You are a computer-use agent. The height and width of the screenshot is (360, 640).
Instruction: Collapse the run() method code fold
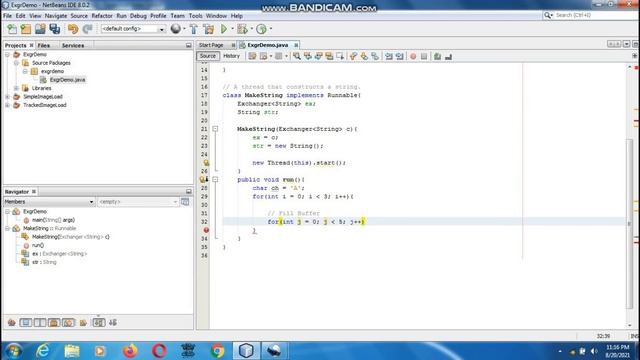(x=215, y=180)
